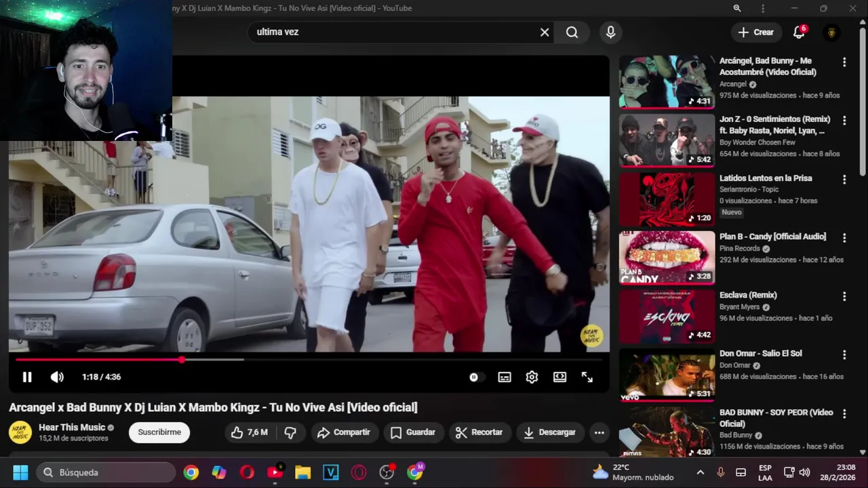The width and height of the screenshot is (868, 488).
Task: Click the Compartir share button
Action: click(344, 432)
